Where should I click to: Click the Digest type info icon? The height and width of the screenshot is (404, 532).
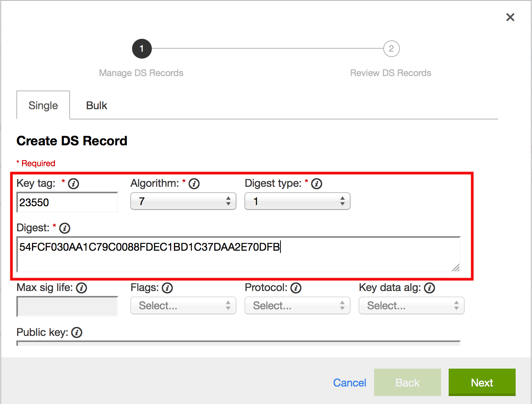[x=316, y=184]
